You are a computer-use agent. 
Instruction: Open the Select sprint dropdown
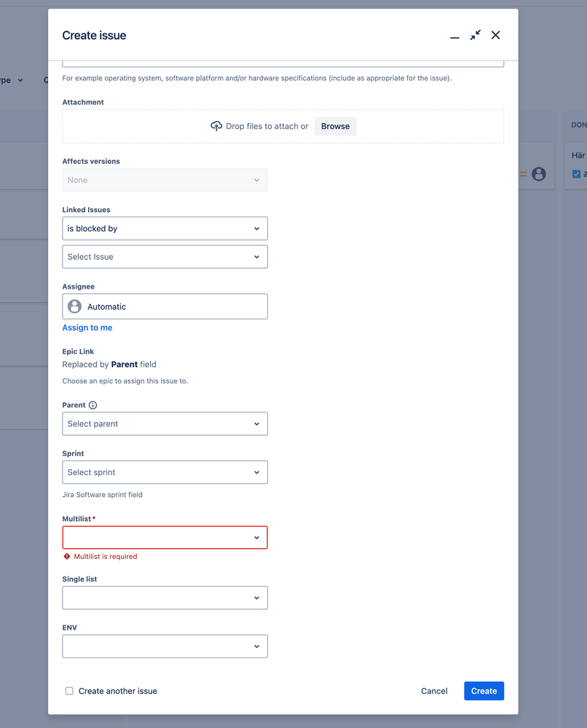click(x=165, y=472)
